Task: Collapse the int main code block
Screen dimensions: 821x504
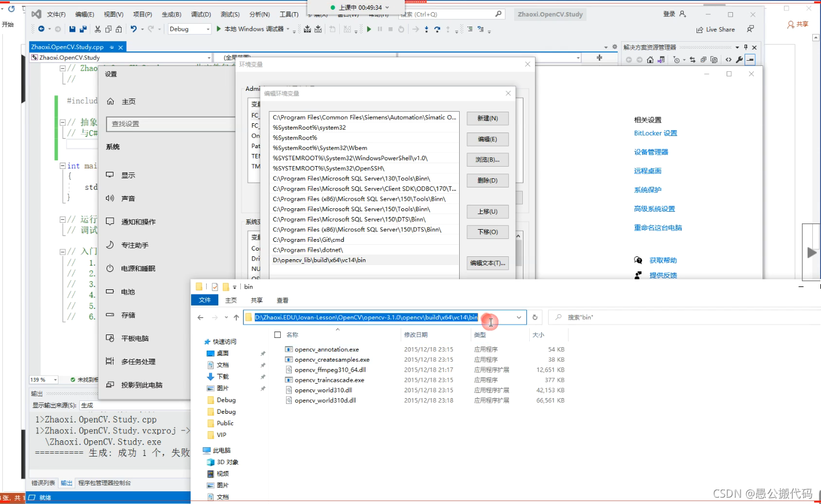Action: point(63,165)
